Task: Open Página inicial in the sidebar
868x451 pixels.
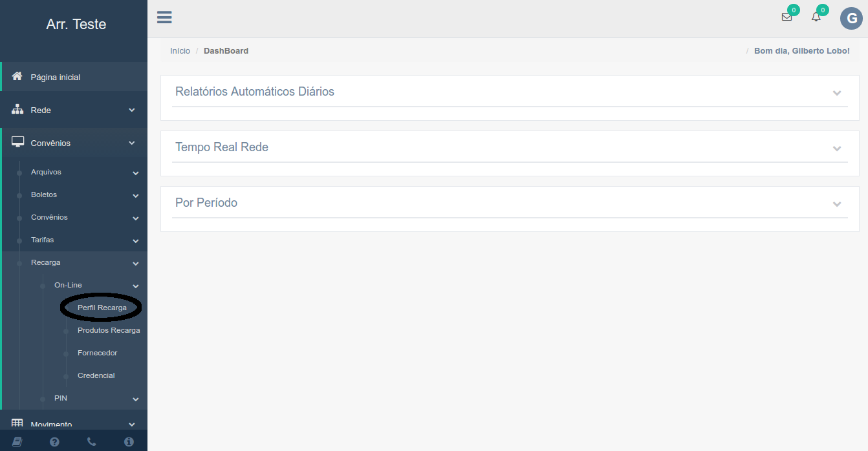Action: 56,78
